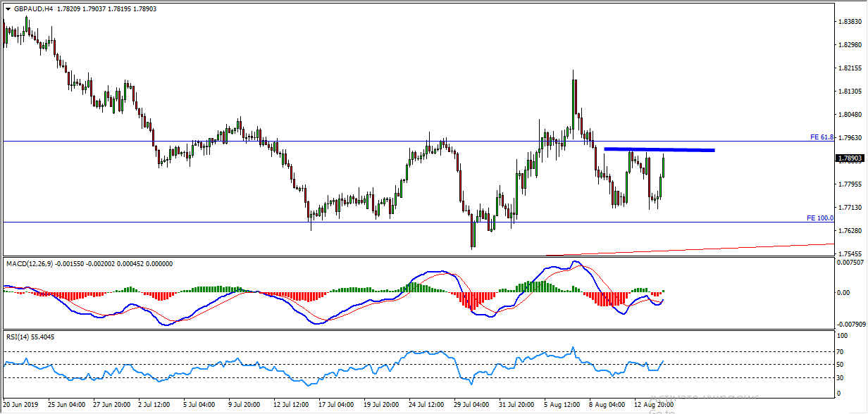The width and height of the screenshot is (868, 414).
Task: Click the 0.007507 MACD scale value
Action: click(x=850, y=263)
